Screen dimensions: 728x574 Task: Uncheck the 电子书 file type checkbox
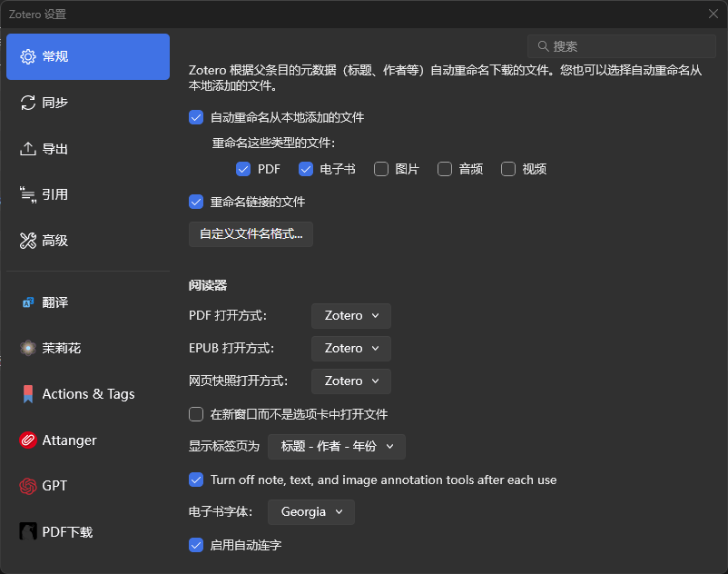click(306, 169)
